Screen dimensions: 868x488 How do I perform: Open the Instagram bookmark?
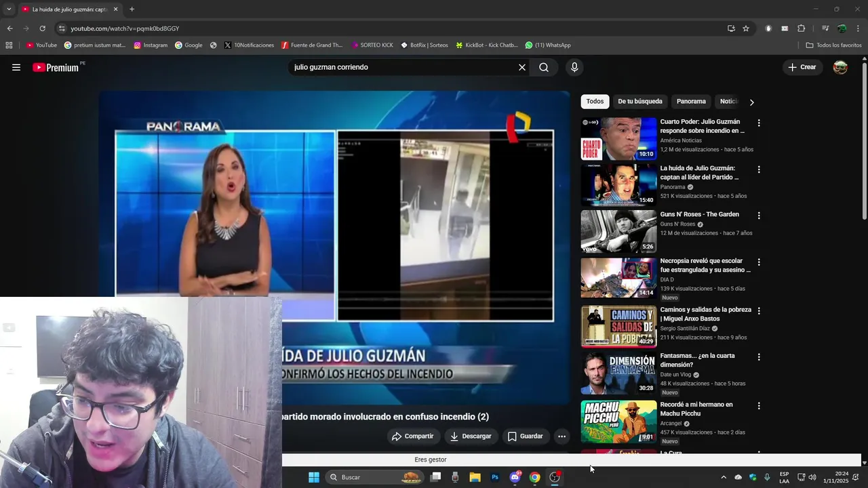pyautogui.click(x=151, y=45)
